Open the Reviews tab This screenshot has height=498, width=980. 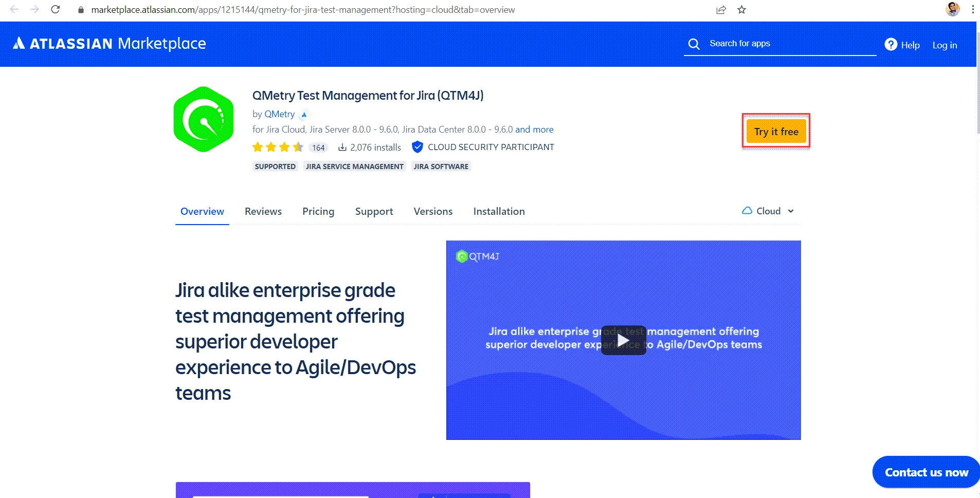[x=263, y=211]
